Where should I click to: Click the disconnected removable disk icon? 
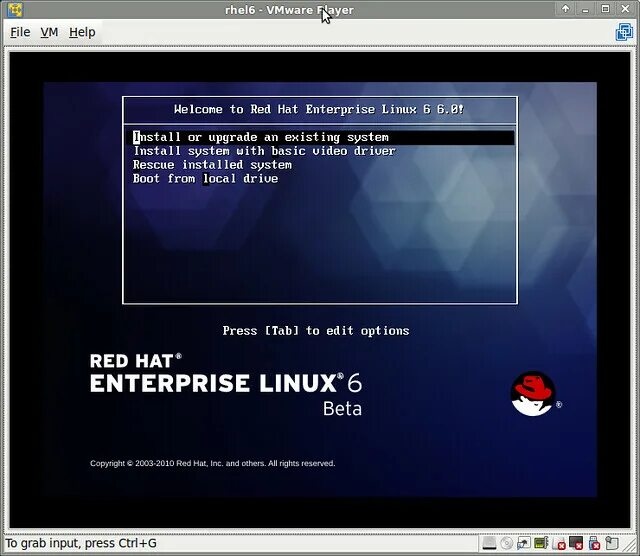pyautogui.click(x=558, y=543)
